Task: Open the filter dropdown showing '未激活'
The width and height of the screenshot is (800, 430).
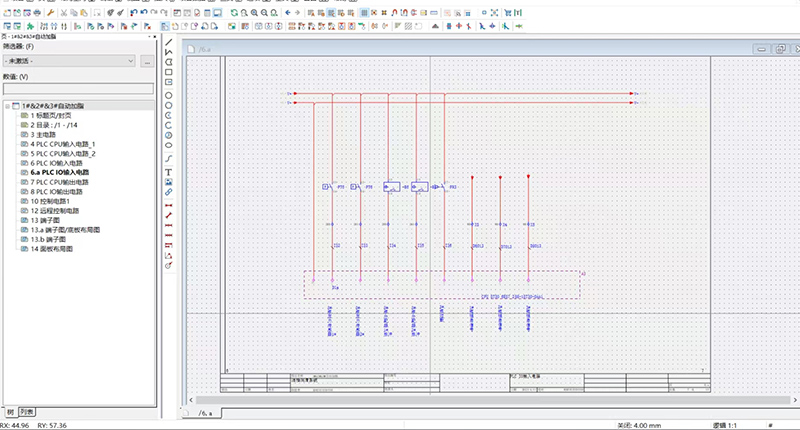Action: (69, 62)
